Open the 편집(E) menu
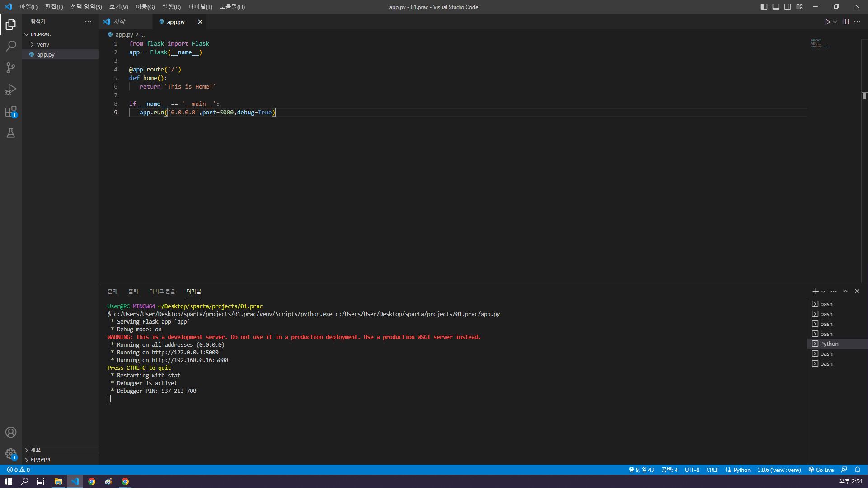 click(54, 7)
